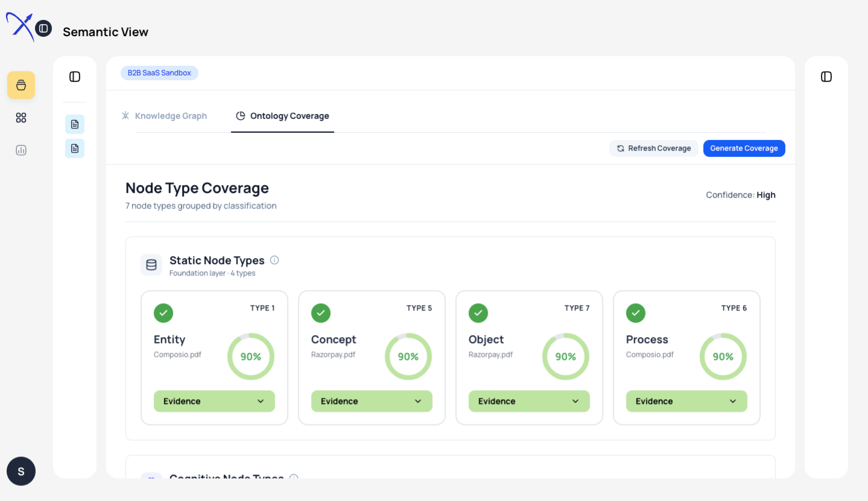Image resolution: width=868 pixels, height=501 pixels.
Task: Collapse the left documents panel
Action: (x=74, y=76)
